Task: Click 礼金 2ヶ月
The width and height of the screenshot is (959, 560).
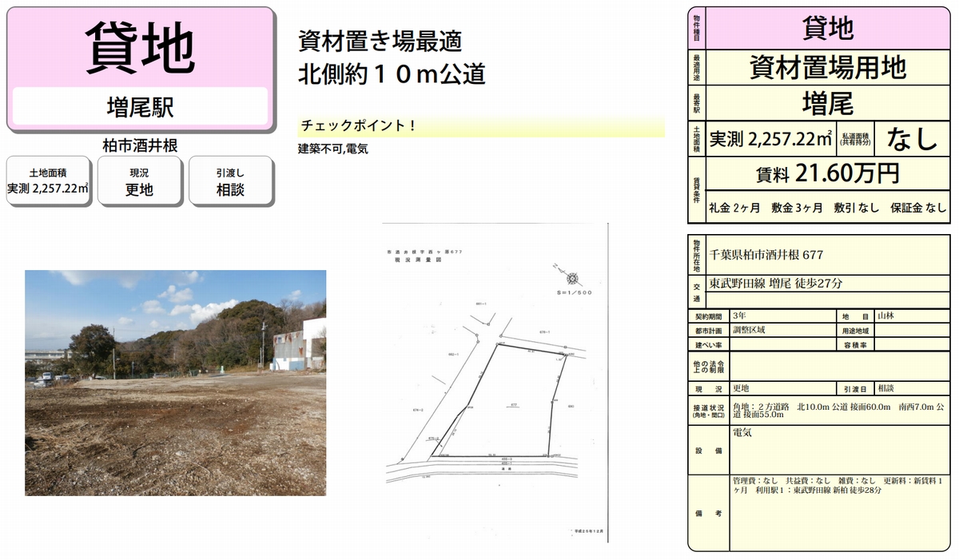Action: [x=735, y=208]
